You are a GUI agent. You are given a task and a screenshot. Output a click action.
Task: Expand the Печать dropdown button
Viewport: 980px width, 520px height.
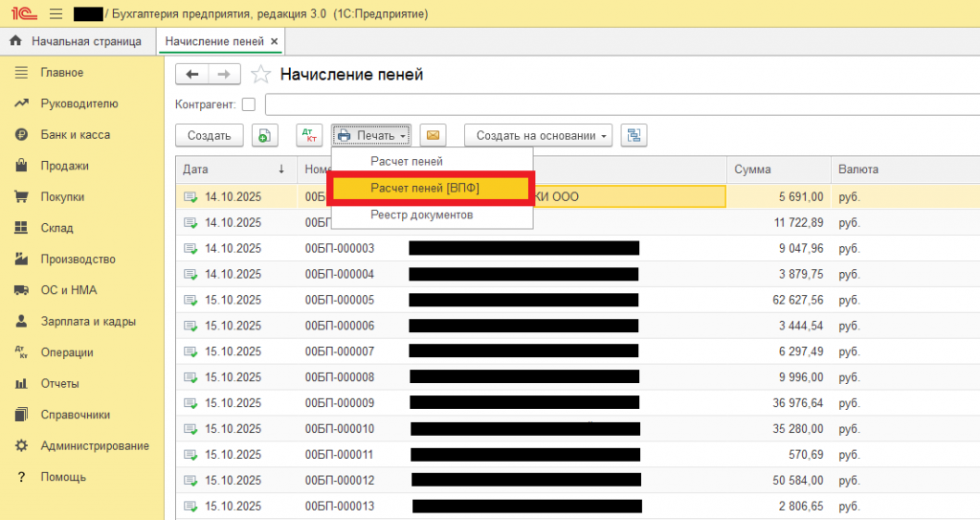371,136
